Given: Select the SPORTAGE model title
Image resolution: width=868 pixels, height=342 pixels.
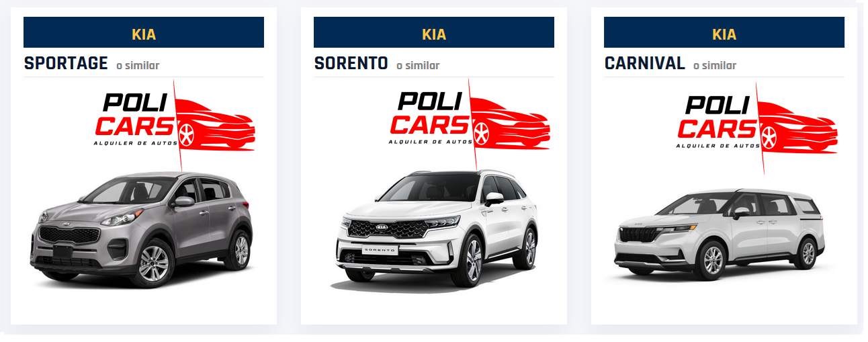Looking at the screenshot, I should (66, 63).
